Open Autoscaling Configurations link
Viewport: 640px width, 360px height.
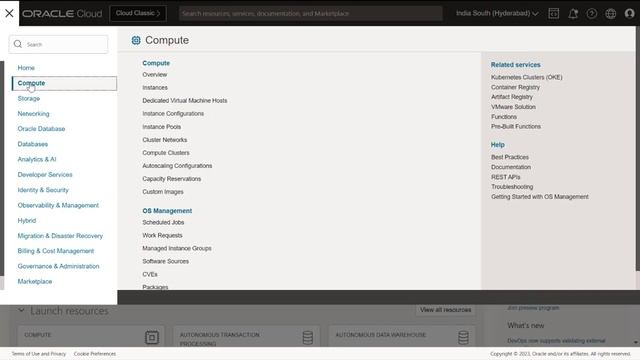[177, 166]
